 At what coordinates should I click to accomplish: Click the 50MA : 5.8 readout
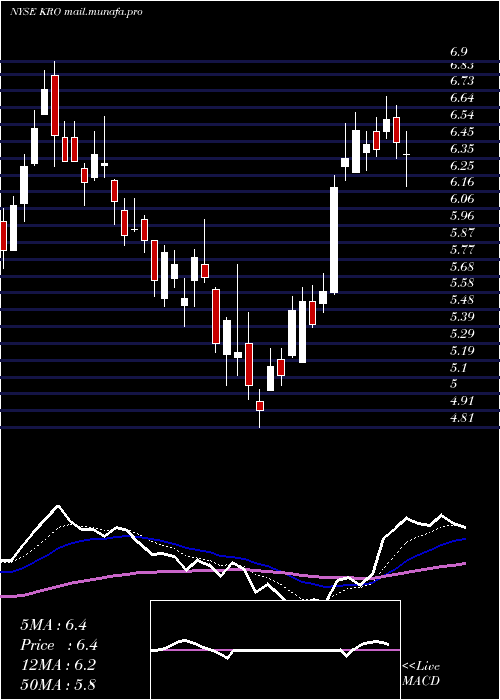point(58,684)
